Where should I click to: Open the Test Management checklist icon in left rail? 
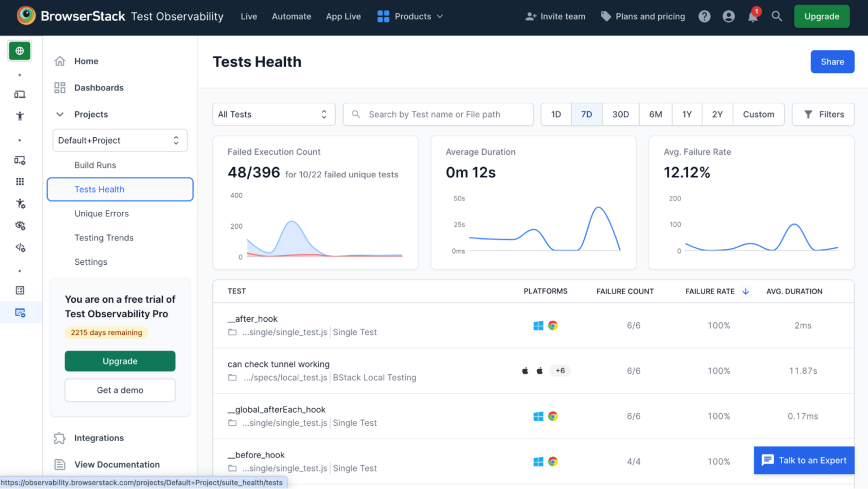point(20,290)
